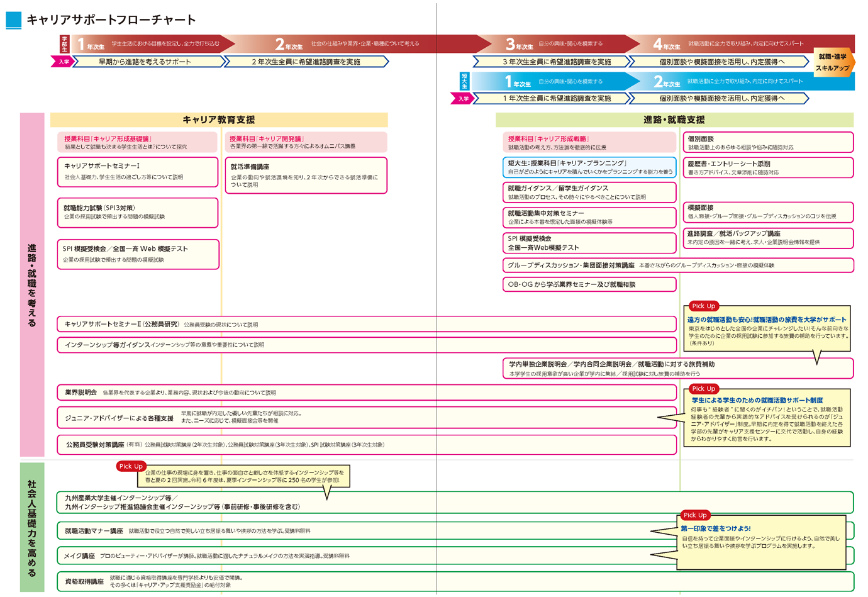Click the green 社会人基礎力を高める sidebar
This screenshot has height=597, width=868.
(32, 527)
